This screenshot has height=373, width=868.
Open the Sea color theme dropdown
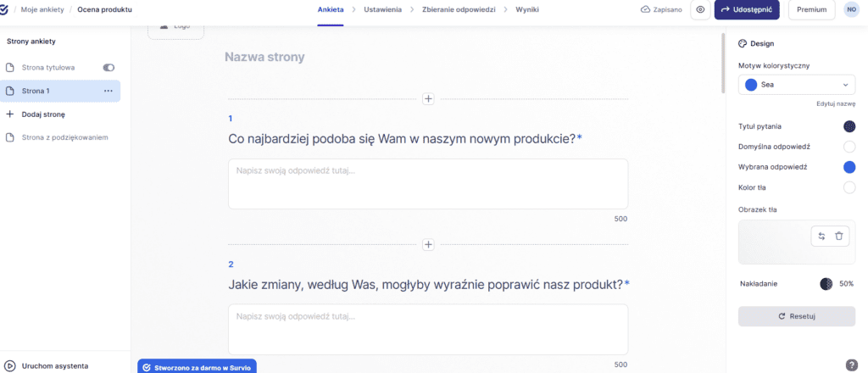[797, 85]
